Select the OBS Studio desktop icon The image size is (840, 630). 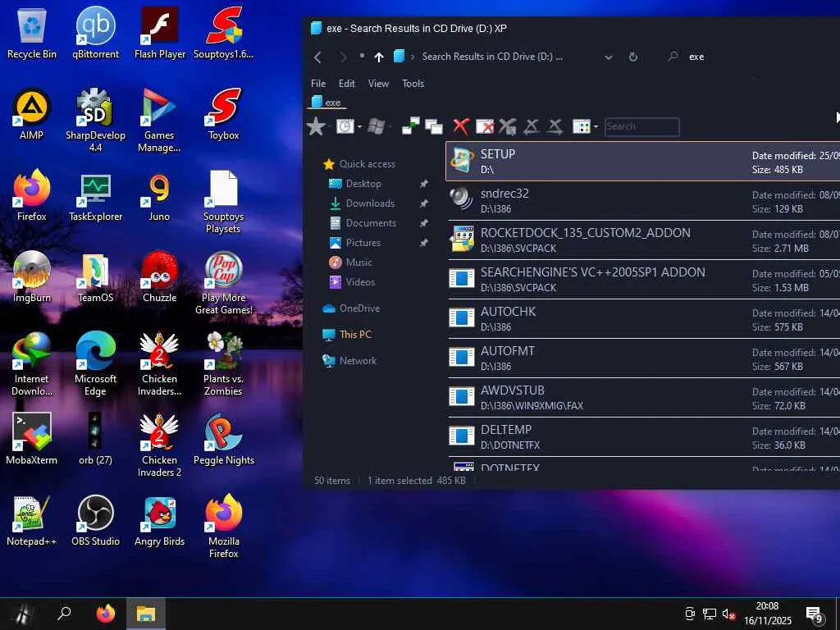95,521
